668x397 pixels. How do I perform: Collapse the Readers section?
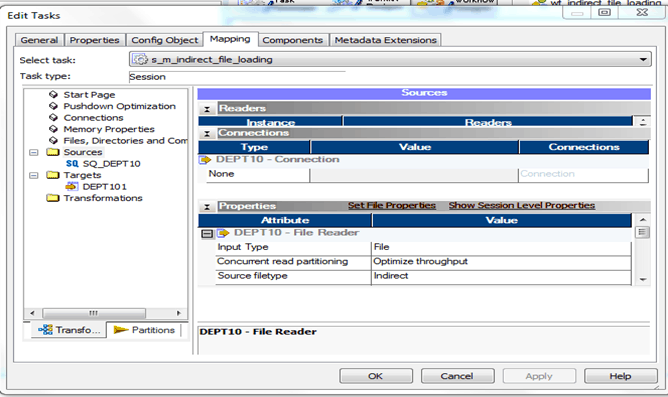[207, 109]
